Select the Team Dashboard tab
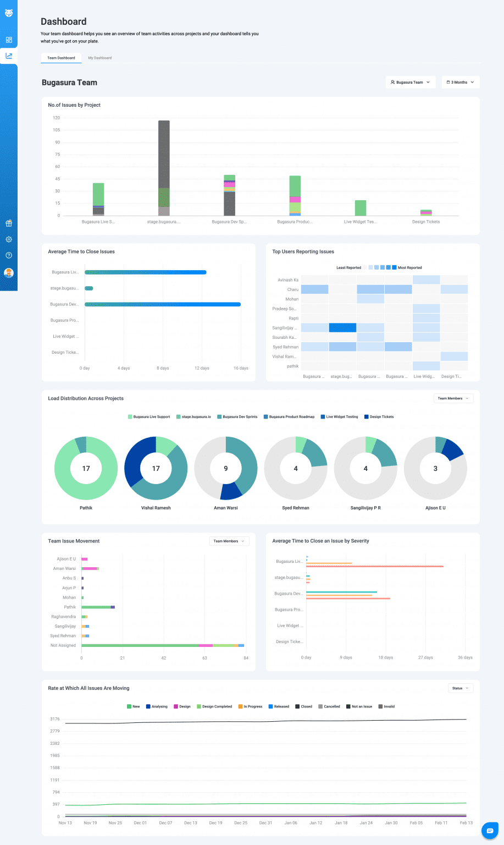The height and width of the screenshot is (845, 504). [60, 57]
